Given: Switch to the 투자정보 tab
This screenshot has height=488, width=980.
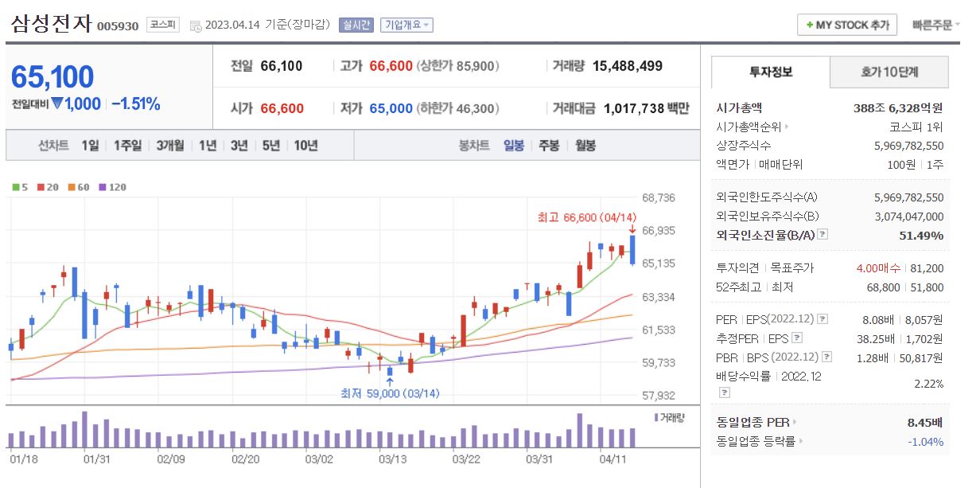Looking at the screenshot, I should click(770, 72).
